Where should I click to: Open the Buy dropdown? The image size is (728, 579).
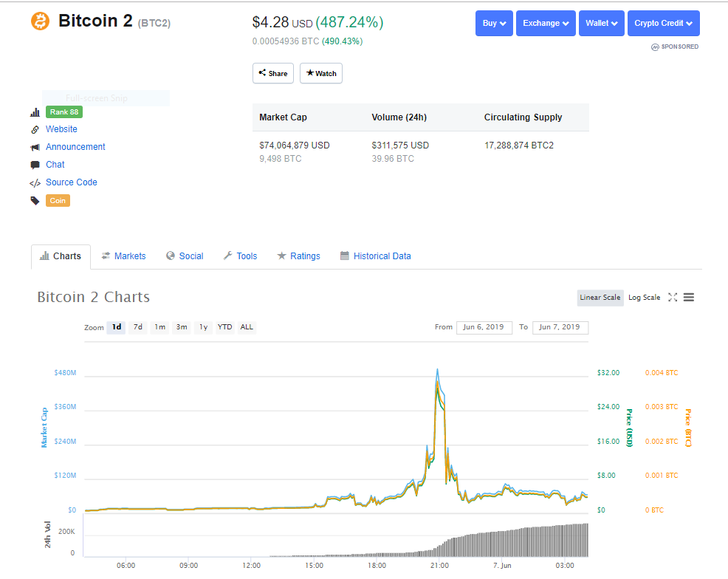(494, 23)
